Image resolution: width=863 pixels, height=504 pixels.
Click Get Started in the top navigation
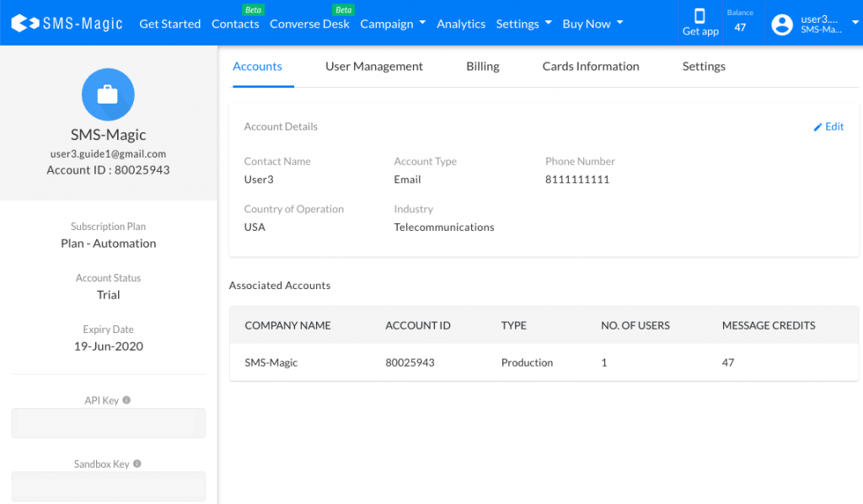pyautogui.click(x=169, y=24)
